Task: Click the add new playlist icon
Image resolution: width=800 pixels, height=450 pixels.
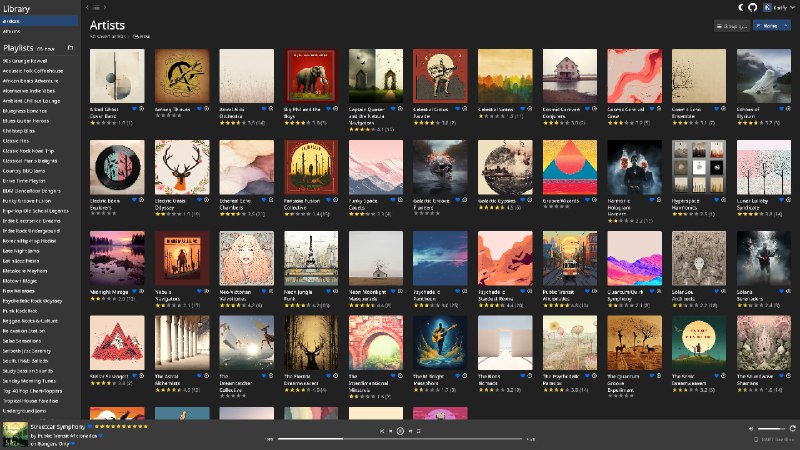Action: 70,47
